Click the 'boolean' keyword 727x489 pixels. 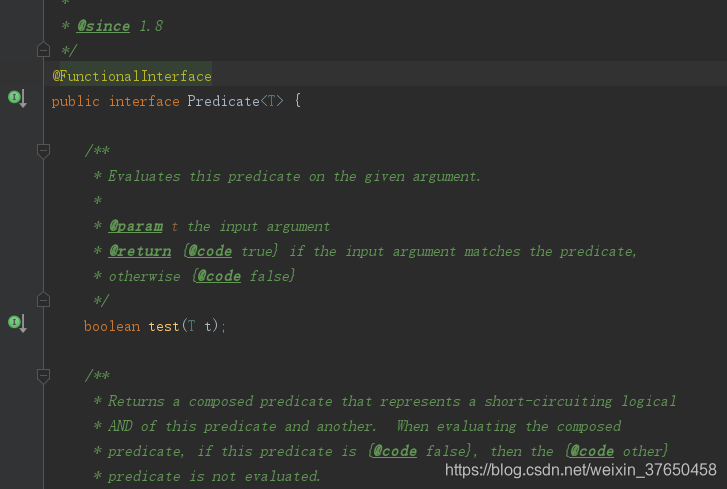click(x=112, y=326)
